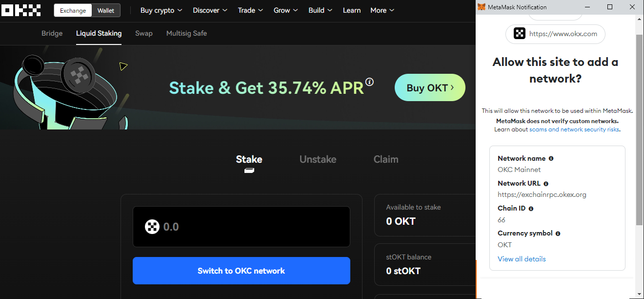Open the Buy crypto dropdown
Viewport: 644px width, 299px height.
click(161, 10)
